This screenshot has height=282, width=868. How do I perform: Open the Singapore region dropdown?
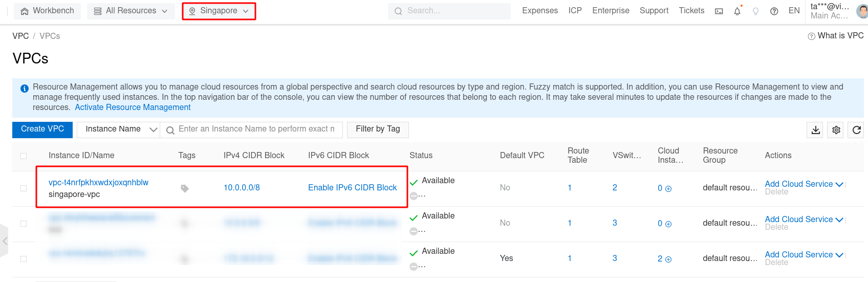[219, 11]
